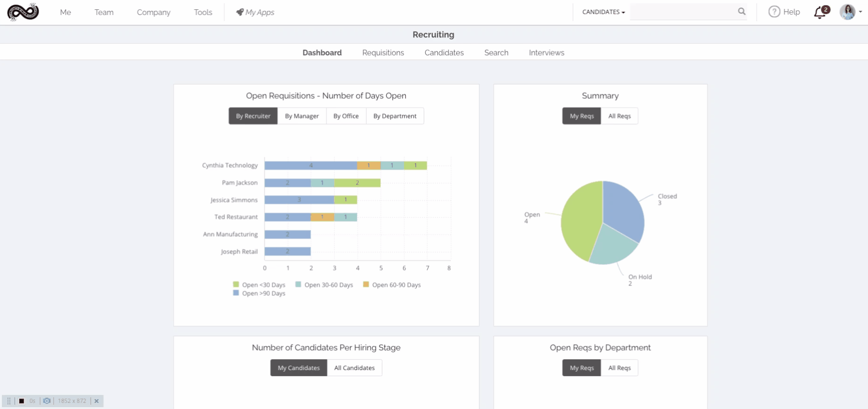Switch to the Candidates tab
868x409 pixels.
444,53
